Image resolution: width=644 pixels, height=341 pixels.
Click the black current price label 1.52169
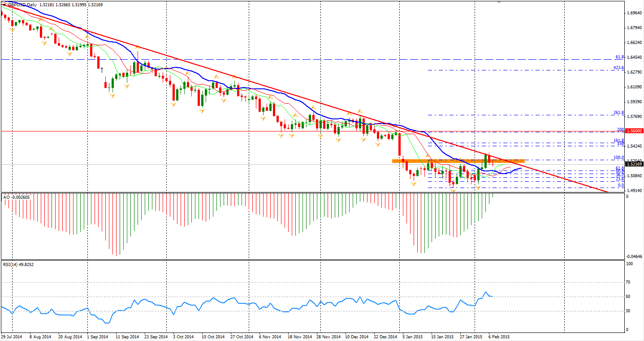click(634, 164)
